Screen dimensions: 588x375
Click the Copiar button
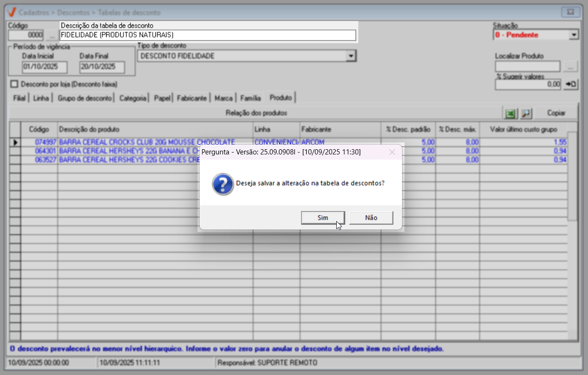click(x=556, y=113)
